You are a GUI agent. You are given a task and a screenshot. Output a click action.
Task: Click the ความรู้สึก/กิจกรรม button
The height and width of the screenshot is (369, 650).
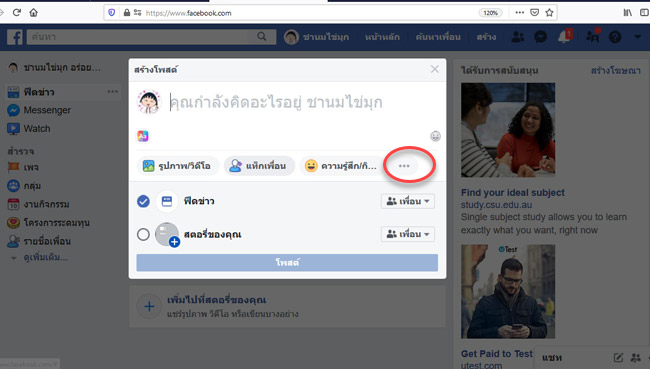pos(341,166)
